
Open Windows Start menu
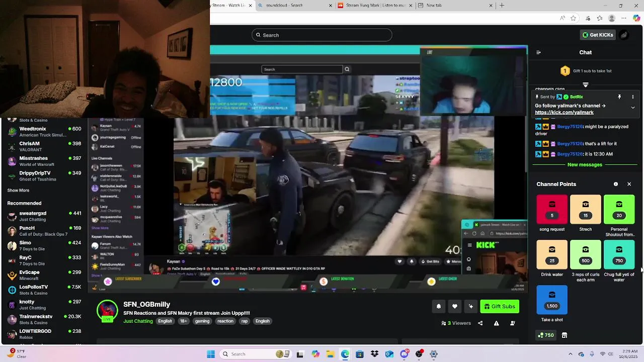(210, 354)
